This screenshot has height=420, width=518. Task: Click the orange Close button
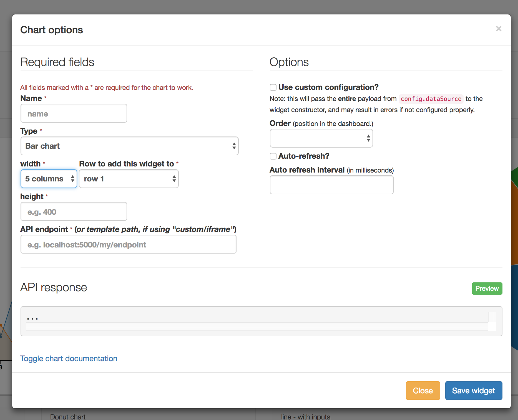click(423, 391)
